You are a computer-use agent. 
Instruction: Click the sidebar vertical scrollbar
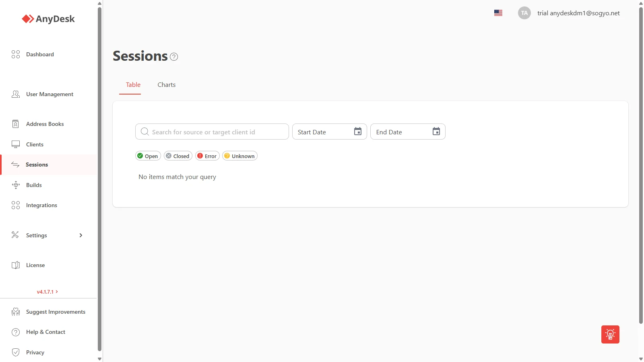(x=99, y=179)
